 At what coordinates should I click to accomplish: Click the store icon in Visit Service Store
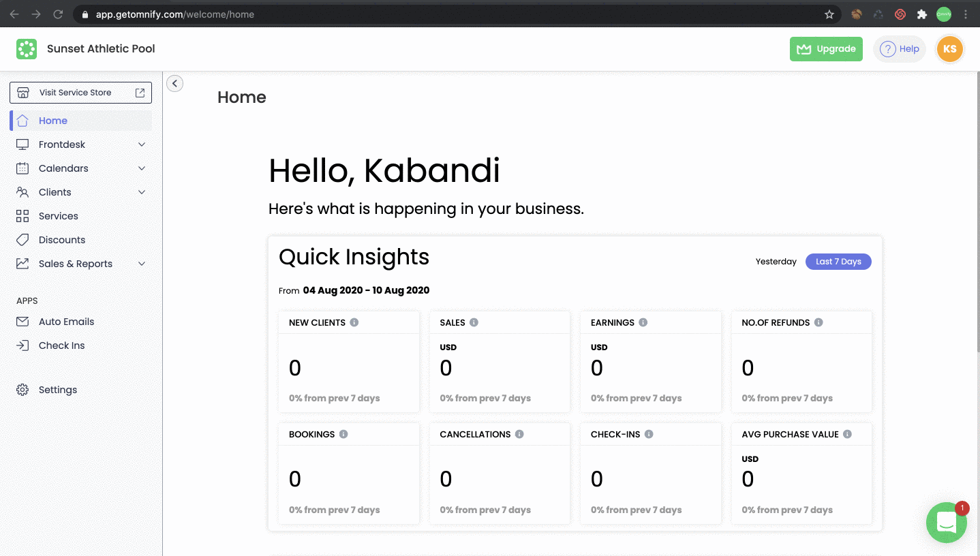(23, 93)
